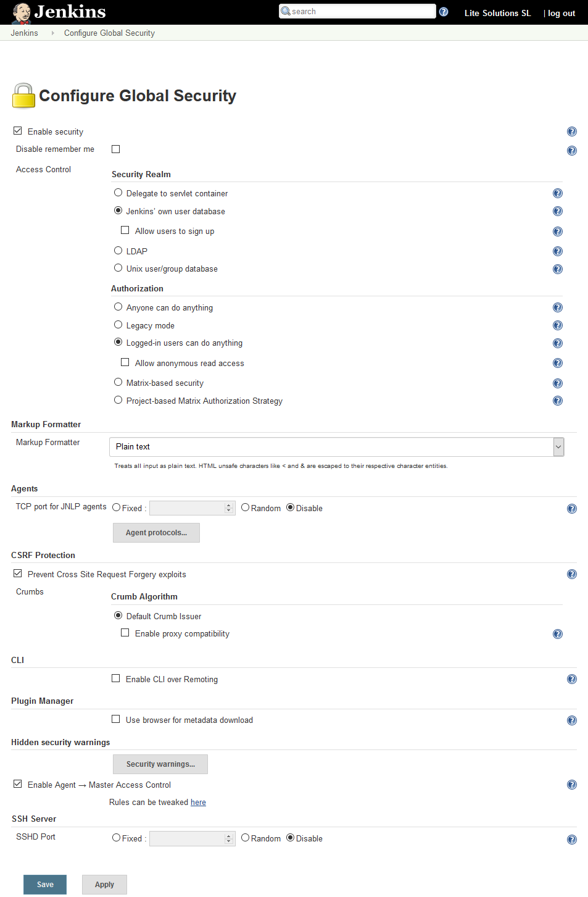Click the Jenkins butler logo icon
588x897 pixels.
pos(22,12)
